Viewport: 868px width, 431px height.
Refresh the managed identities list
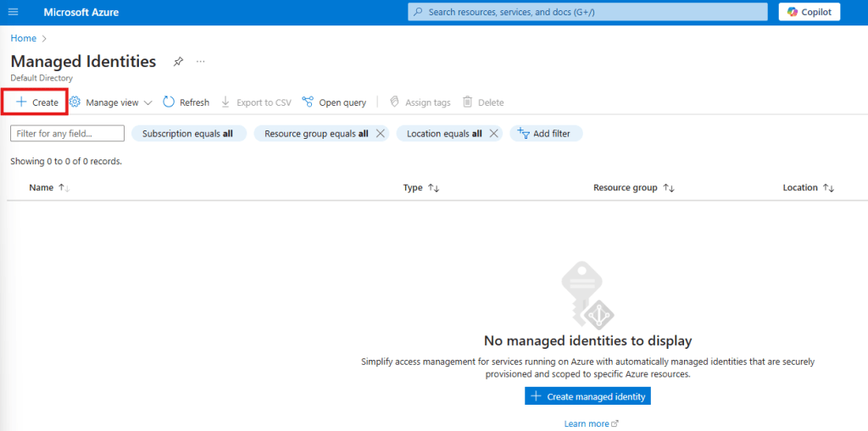(186, 102)
